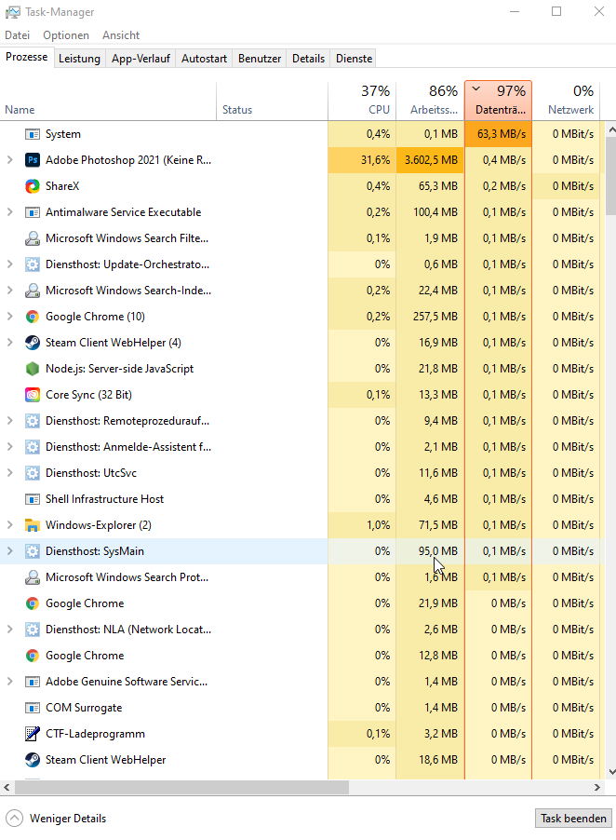Image resolution: width=616 pixels, height=840 pixels.
Task: Click the Core Sync Creative Cloud icon
Action: click(33, 395)
